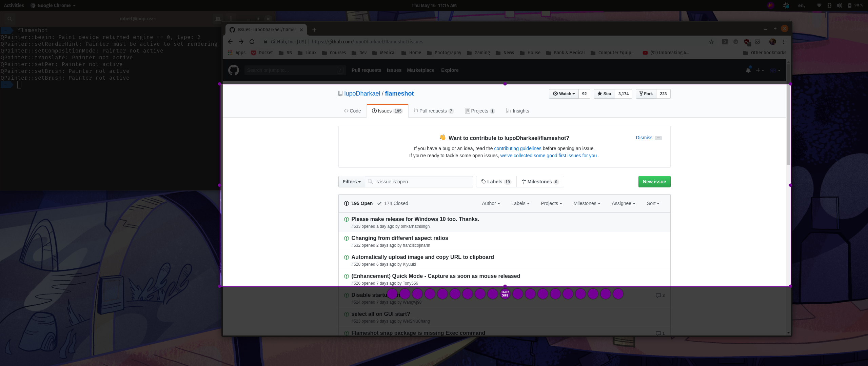This screenshot has width=868, height=366.
Task: Expand the Milestones filter dropdown in the list header
Action: click(x=587, y=203)
